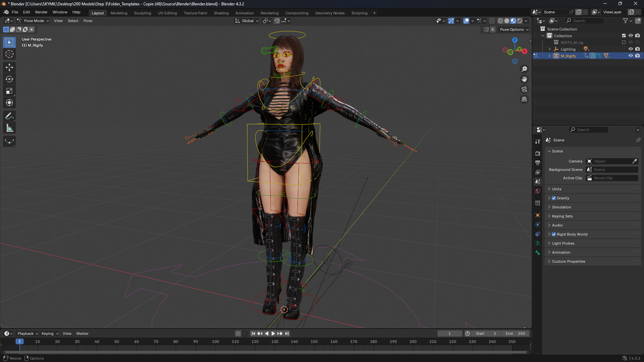Hide the Lighting collection in viewport
Screen dimensions: 644x362
(x=631, y=49)
